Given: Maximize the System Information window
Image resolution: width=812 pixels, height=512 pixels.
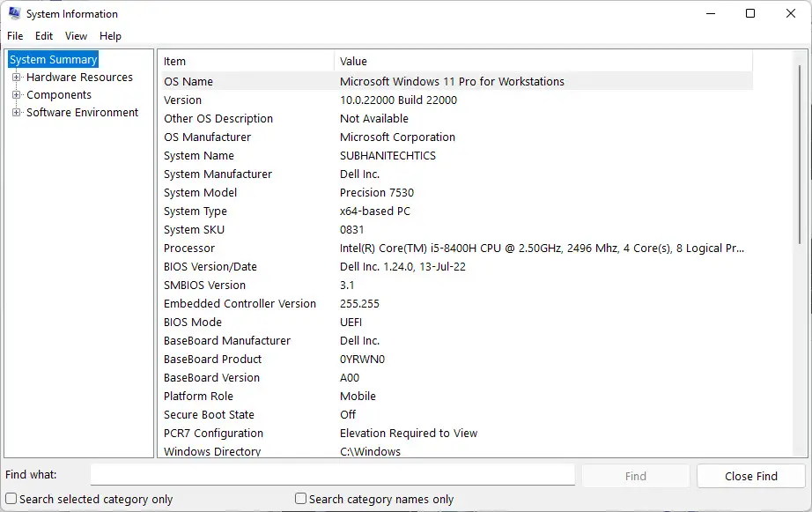Looking at the screenshot, I should point(749,13).
